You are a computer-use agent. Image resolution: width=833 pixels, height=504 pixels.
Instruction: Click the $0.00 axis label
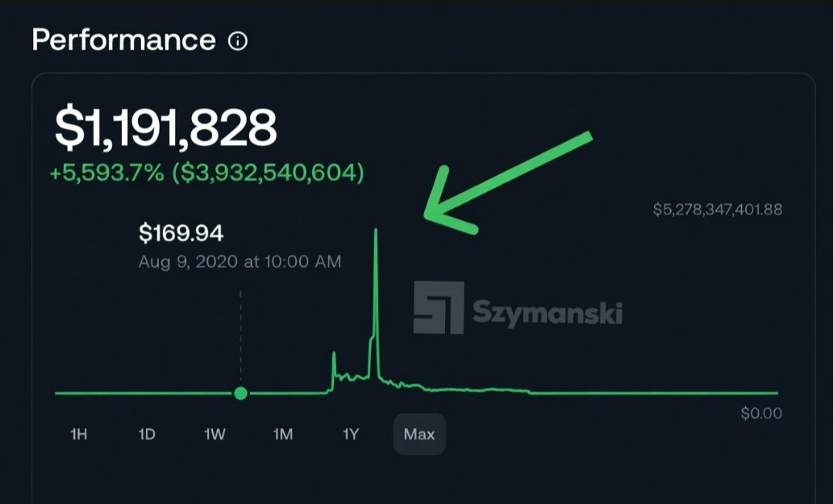point(761,414)
